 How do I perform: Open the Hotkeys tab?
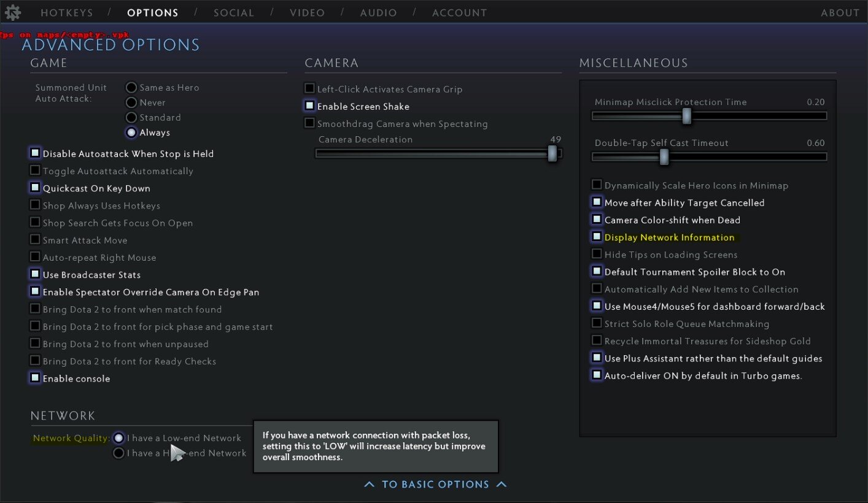pos(67,13)
